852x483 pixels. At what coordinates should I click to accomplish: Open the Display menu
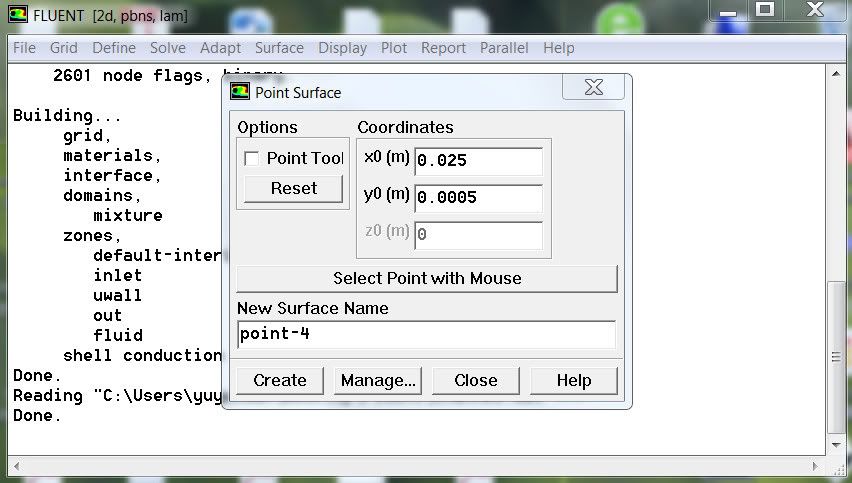pos(342,48)
